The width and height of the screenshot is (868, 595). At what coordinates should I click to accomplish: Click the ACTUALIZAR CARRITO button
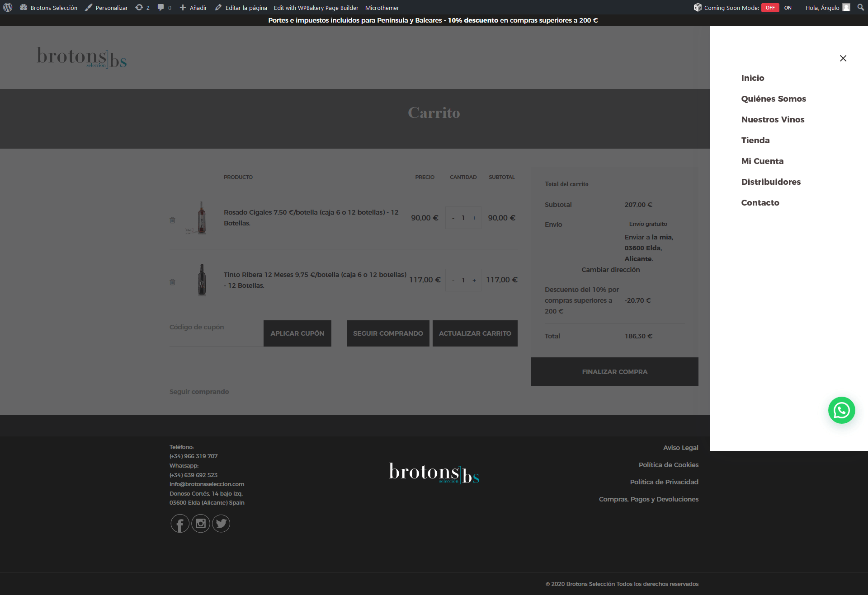coord(475,333)
